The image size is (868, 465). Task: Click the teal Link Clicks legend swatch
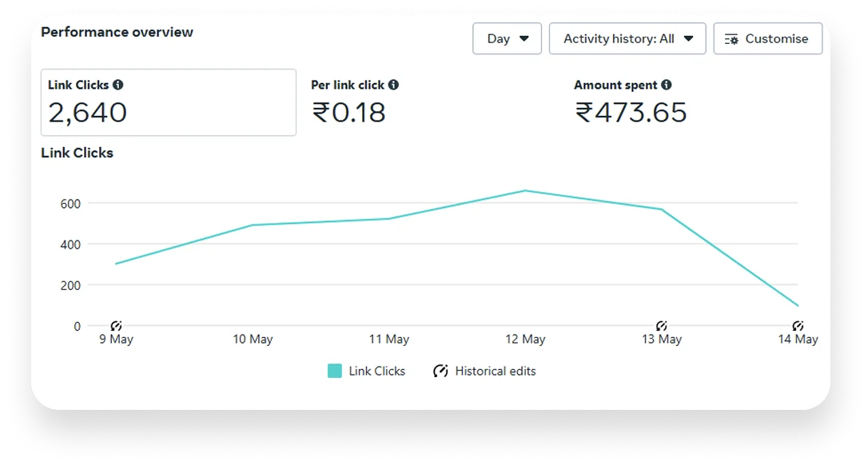335,371
